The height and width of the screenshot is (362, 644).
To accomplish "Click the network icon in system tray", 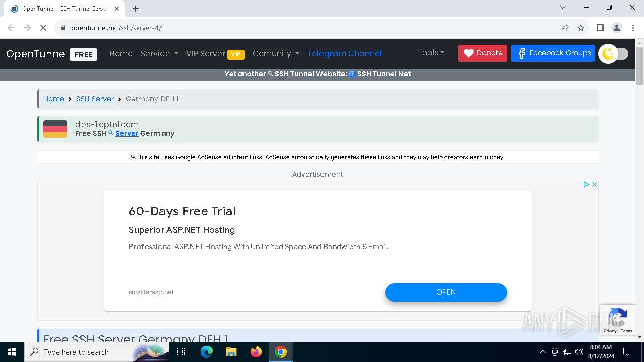I will pos(567,352).
